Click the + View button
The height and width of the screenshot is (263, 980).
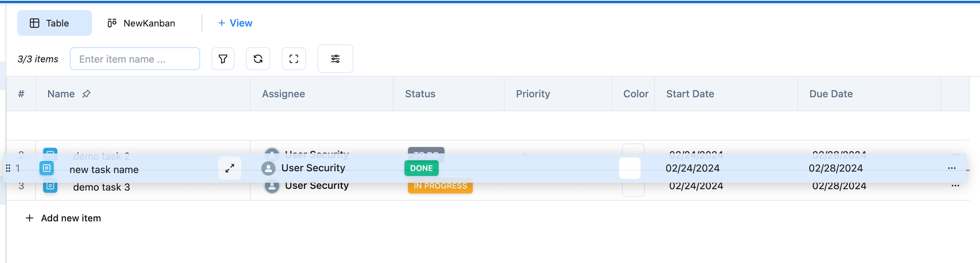click(235, 23)
